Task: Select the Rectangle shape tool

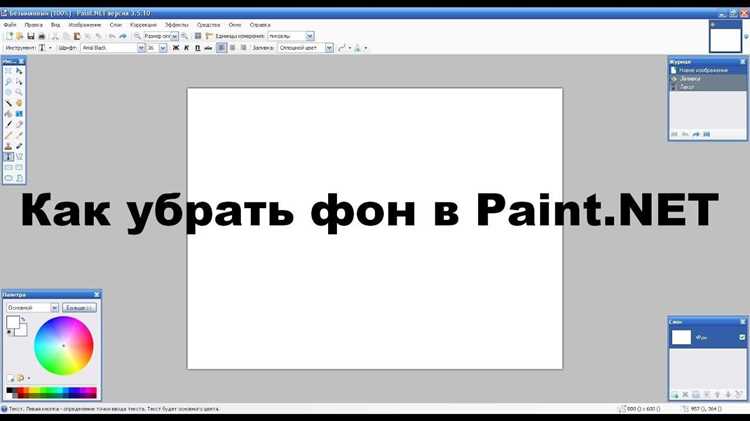Action: tap(9, 167)
